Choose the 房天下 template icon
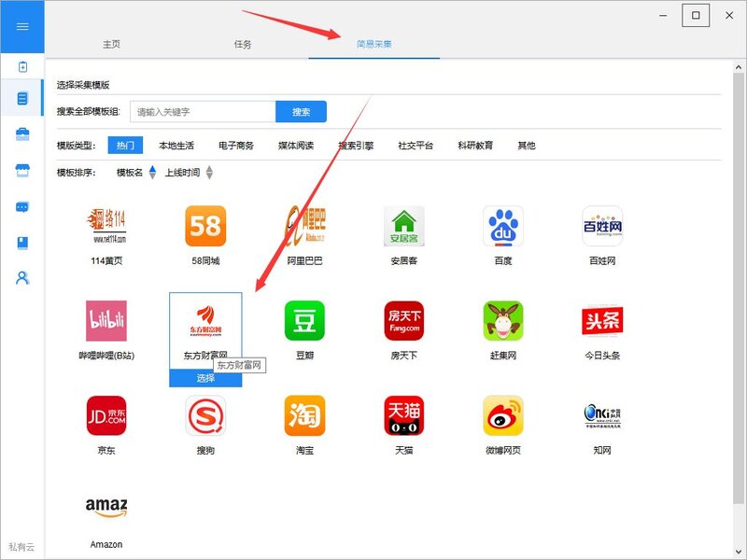The image size is (747, 560). pos(404,320)
